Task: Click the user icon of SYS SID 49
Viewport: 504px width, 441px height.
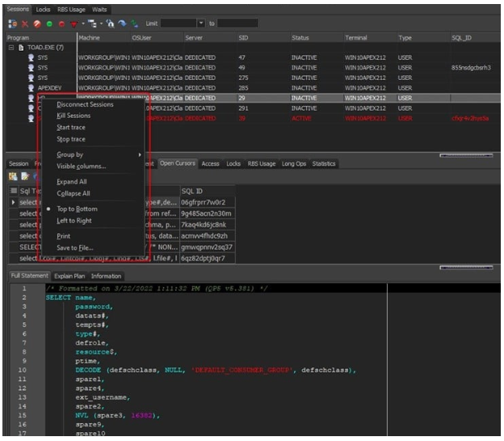Action: tap(31, 68)
